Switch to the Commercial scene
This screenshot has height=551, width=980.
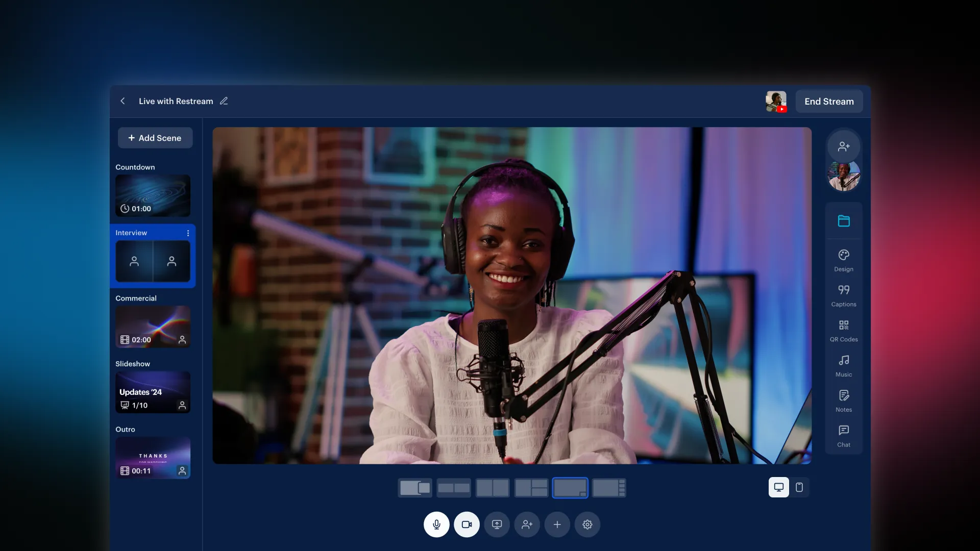[x=153, y=327]
